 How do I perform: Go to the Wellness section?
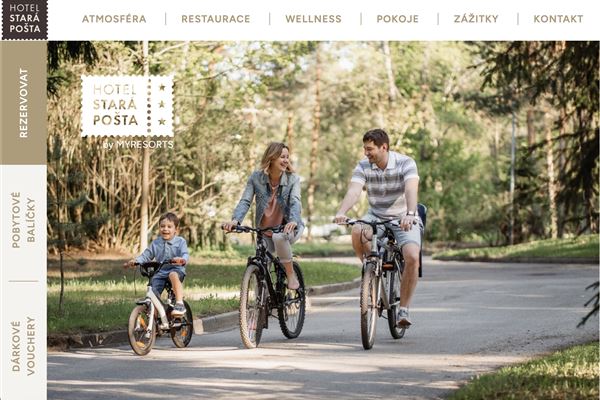[x=313, y=19]
